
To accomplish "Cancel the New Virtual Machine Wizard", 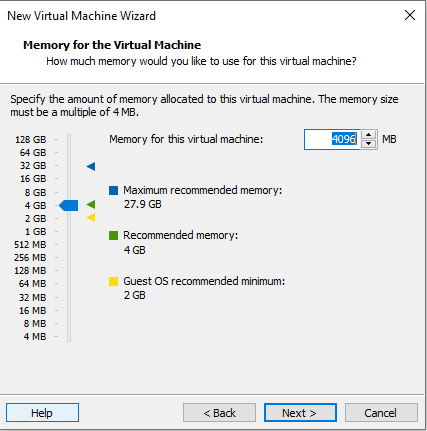I will point(381,413).
